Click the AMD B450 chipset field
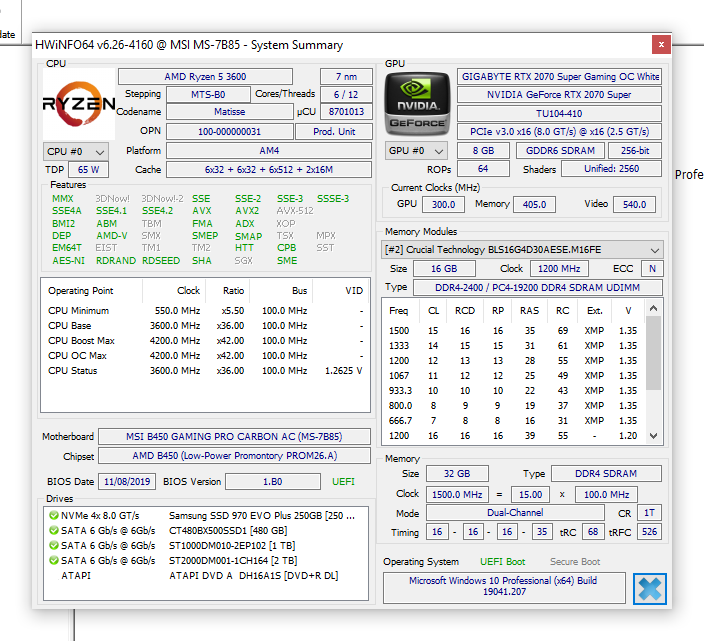 click(234, 456)
